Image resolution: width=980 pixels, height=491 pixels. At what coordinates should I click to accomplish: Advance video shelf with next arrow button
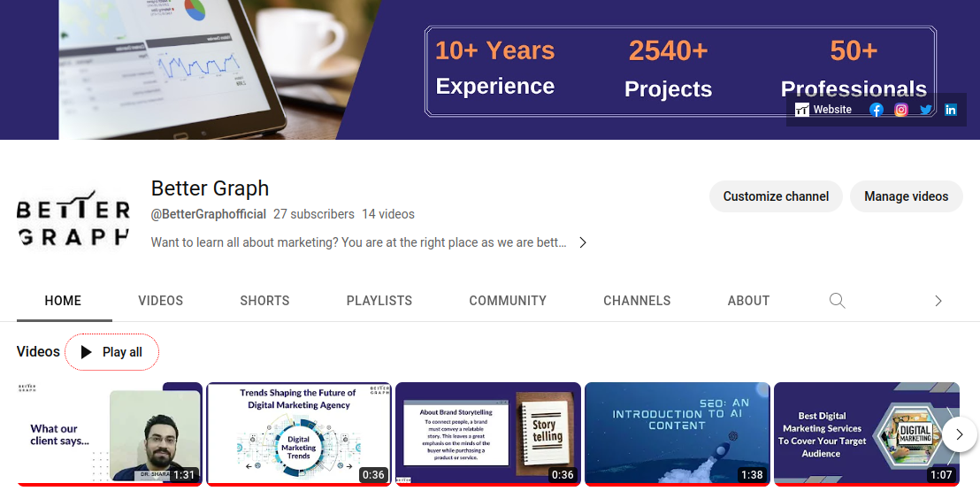pyautogui.click(x=960, y=434)
